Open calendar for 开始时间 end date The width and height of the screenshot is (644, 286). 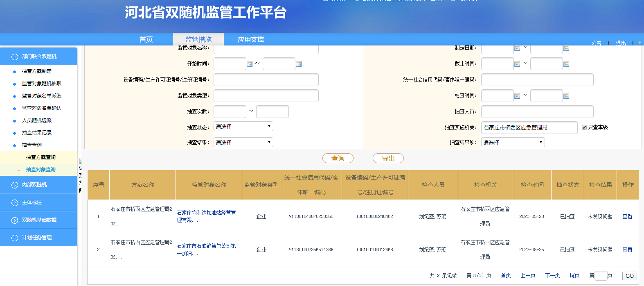click(x=299, y=64)
